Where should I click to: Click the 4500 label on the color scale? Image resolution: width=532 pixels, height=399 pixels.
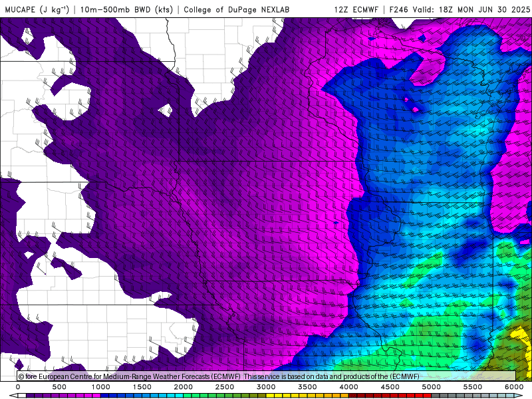pyautogui.click(x=390, y=387)
